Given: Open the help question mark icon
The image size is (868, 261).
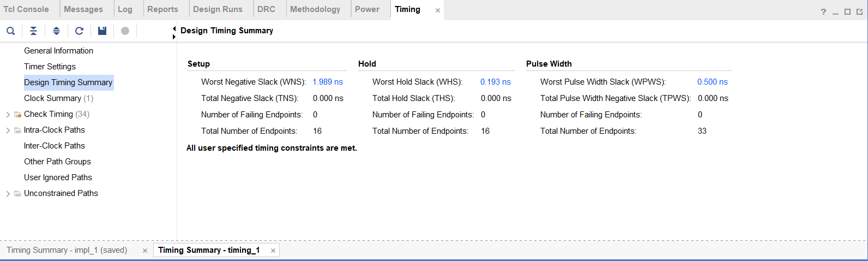Looking at the screenshot, I should pyautogui.click(x=823, y=12).
